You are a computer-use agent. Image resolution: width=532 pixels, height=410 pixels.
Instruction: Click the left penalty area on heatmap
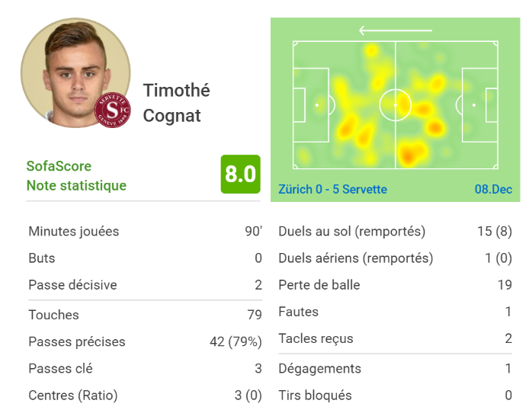(311, 105)
